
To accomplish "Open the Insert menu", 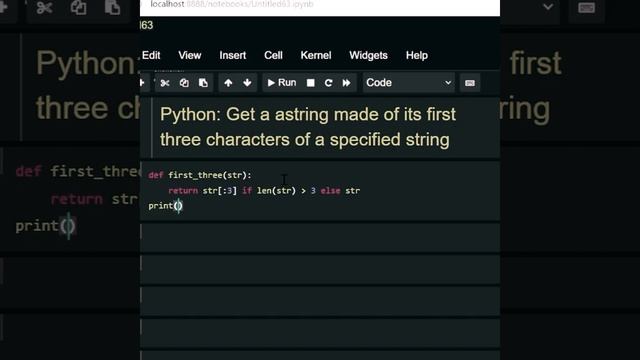I will pyautogui.click(x=233, y=56).
